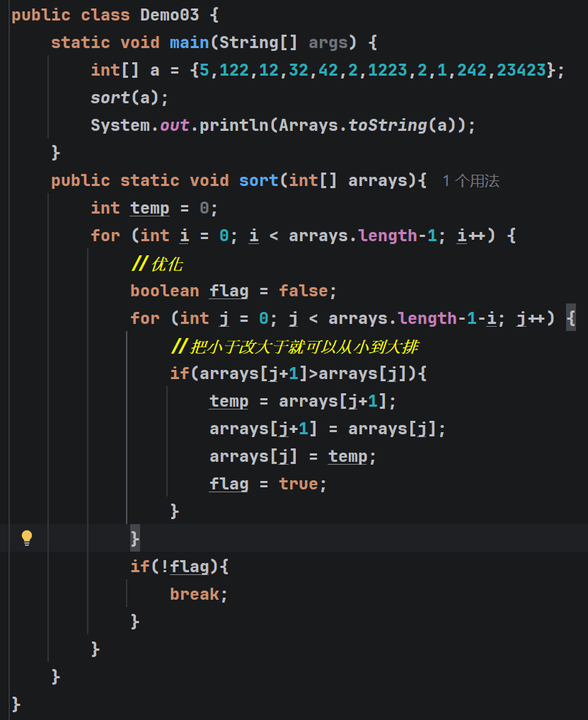The height and width of the screenshot is (720, 588).
Task: Click the 'args' parameter in main
Action: (328, 42)
